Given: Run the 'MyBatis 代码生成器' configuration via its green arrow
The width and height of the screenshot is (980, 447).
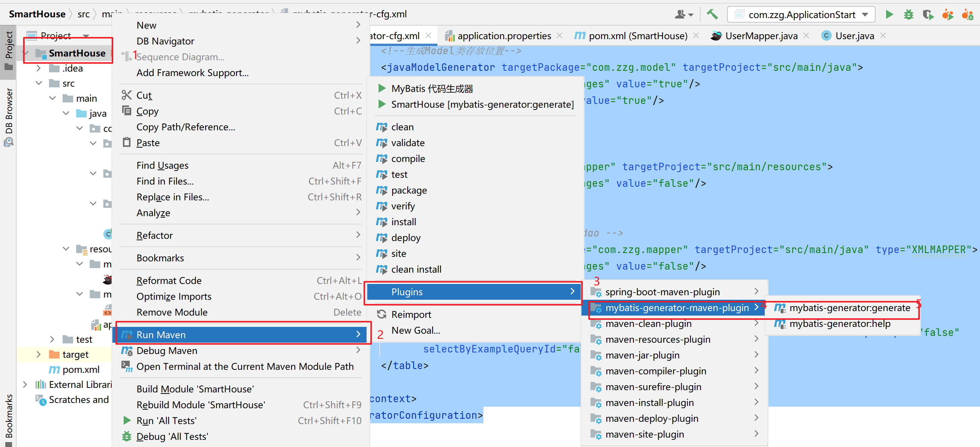Looking at the screenshot, I should point(382,88).
